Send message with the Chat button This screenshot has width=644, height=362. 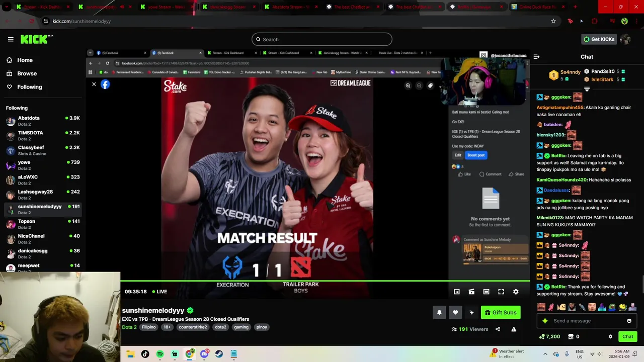click(627, 337)
